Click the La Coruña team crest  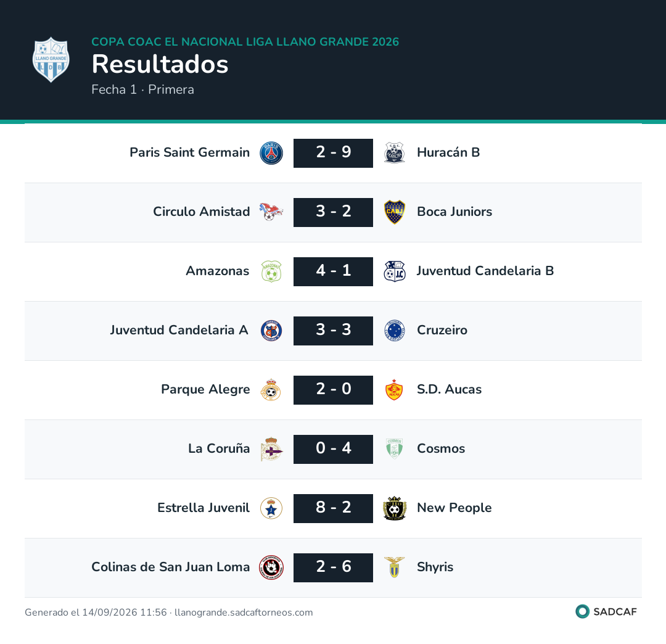271,449
